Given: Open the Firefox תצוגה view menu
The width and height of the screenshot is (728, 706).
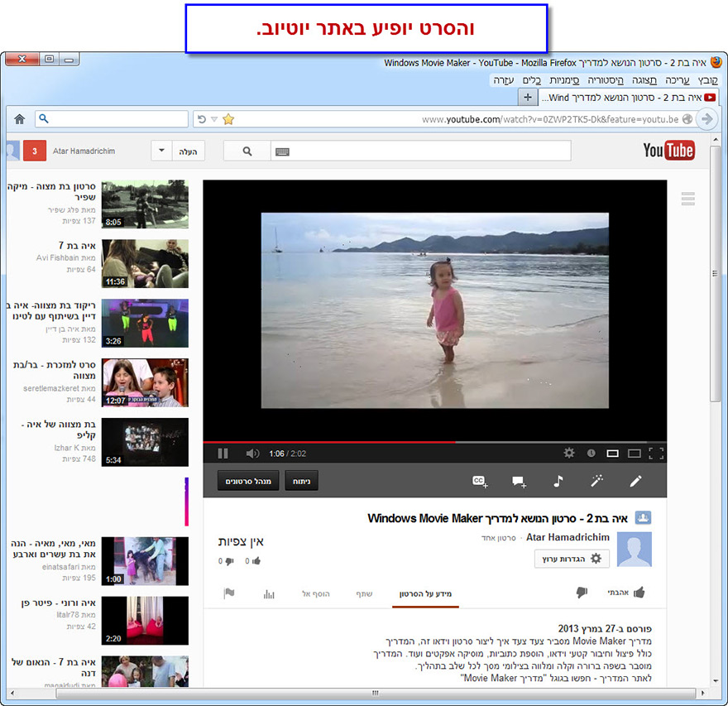Looking at the screenshot, I should [x=644, y=80].
